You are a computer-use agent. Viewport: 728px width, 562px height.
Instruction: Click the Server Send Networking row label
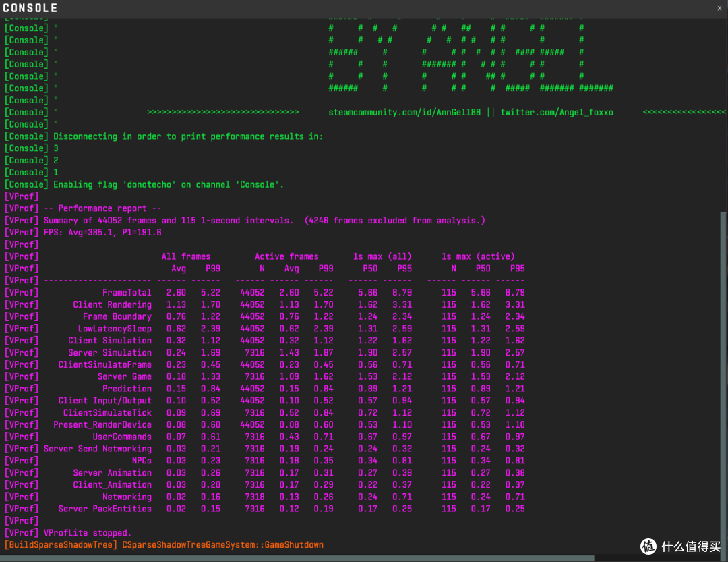98,449
